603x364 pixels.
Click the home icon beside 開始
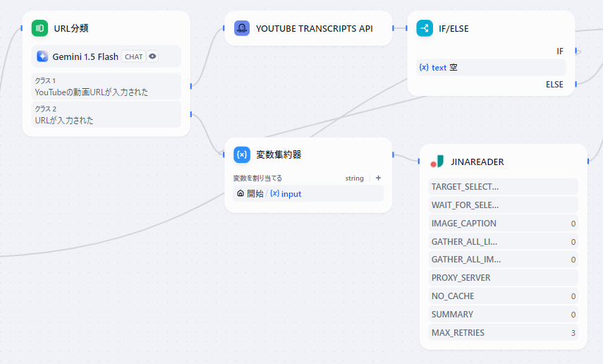coord(240,193)
